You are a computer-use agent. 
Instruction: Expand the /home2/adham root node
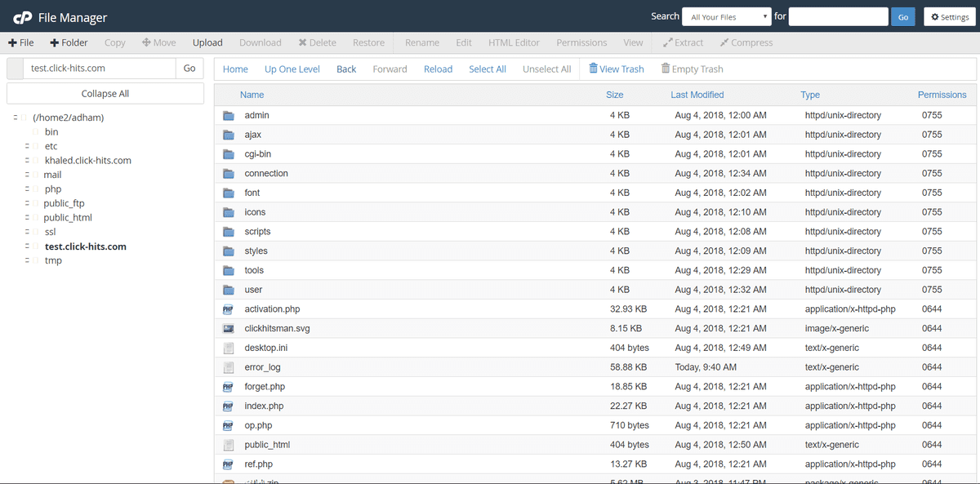tap(16, 118)
